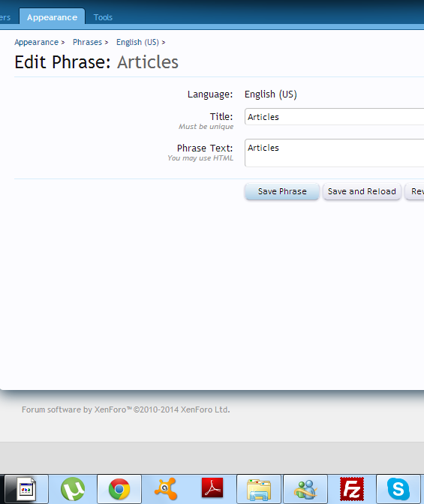Open English (US) breadcrumb link
The image size is (424, 504).
pos(137,43)
